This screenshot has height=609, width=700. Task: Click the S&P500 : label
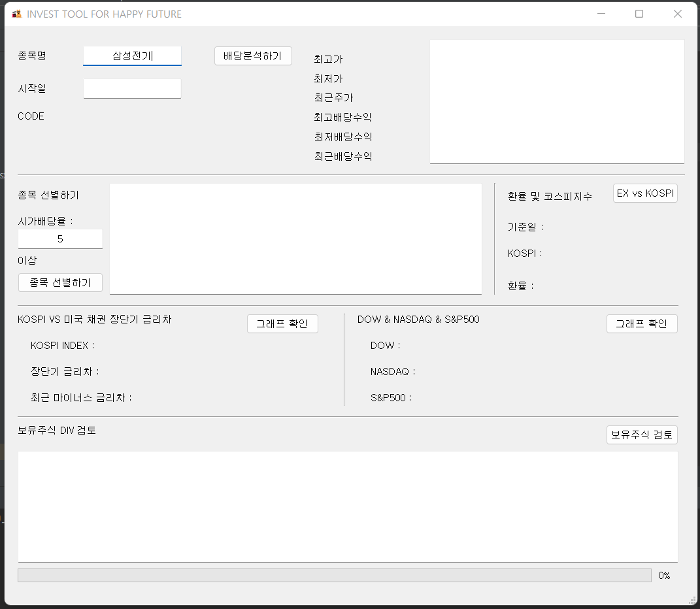coord(391,397)
